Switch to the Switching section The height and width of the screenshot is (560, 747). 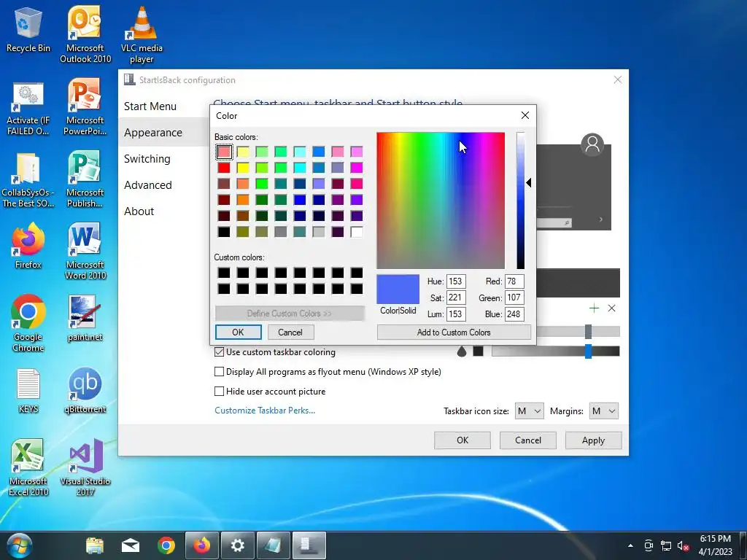click(x=147, y=158)
